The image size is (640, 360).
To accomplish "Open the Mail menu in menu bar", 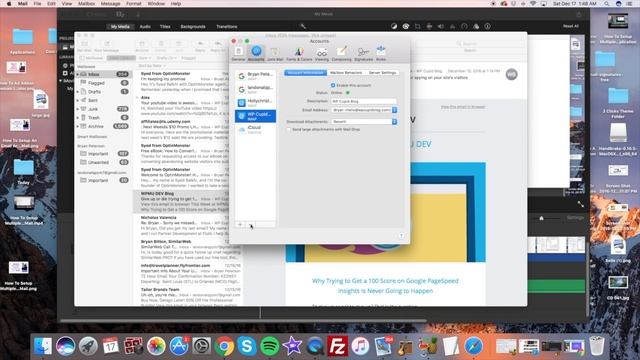I will [23, 4].
